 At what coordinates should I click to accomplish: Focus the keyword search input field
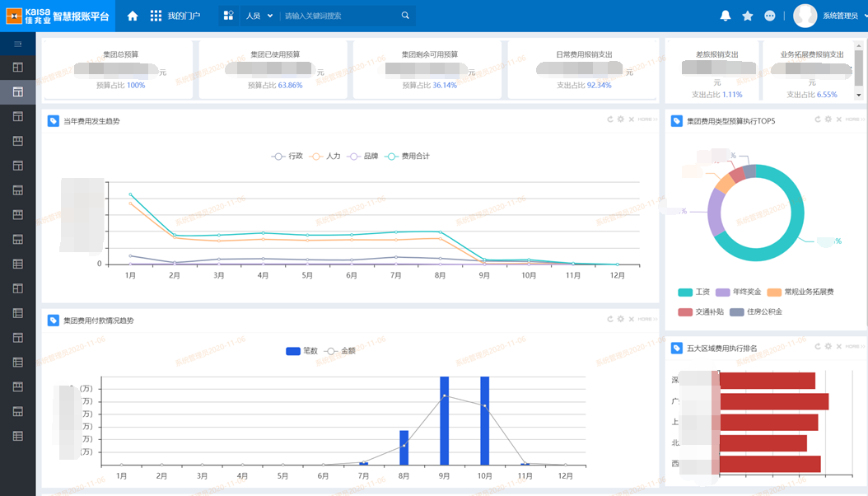(x=340, y=16)
